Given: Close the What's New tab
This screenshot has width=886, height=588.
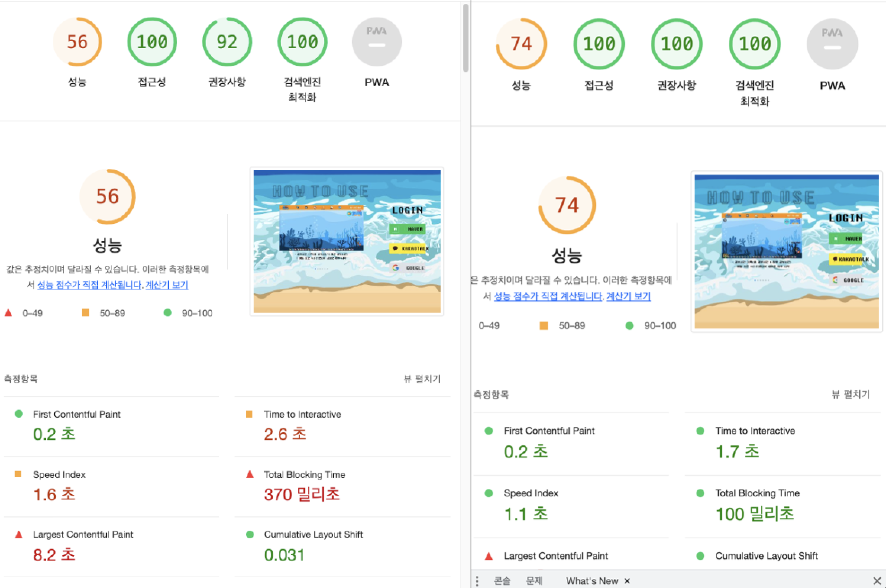Looking at the screenshot, I should coord(627,581).
